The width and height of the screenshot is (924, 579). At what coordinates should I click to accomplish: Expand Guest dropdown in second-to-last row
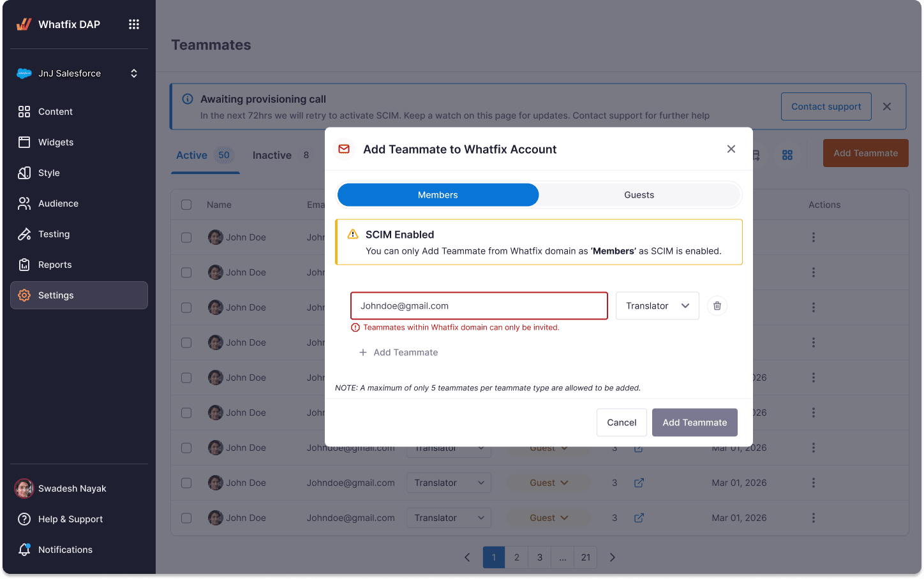coord(549,483)
